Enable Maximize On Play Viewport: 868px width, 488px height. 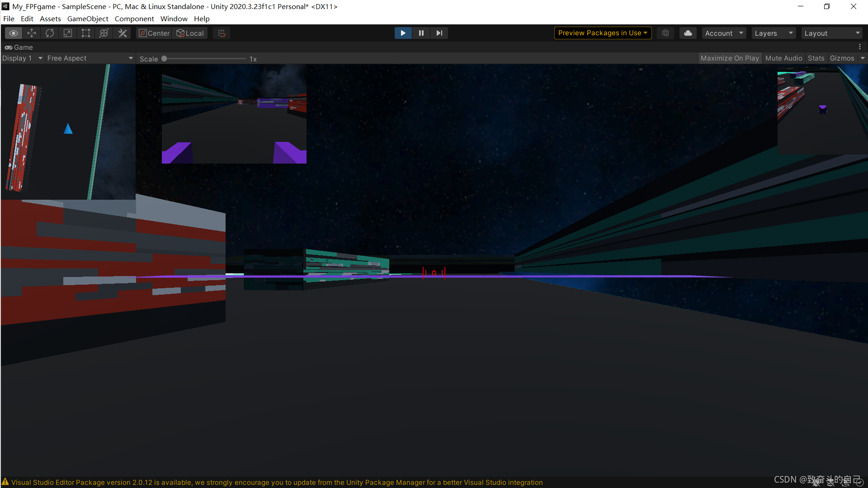pos(730,58)
